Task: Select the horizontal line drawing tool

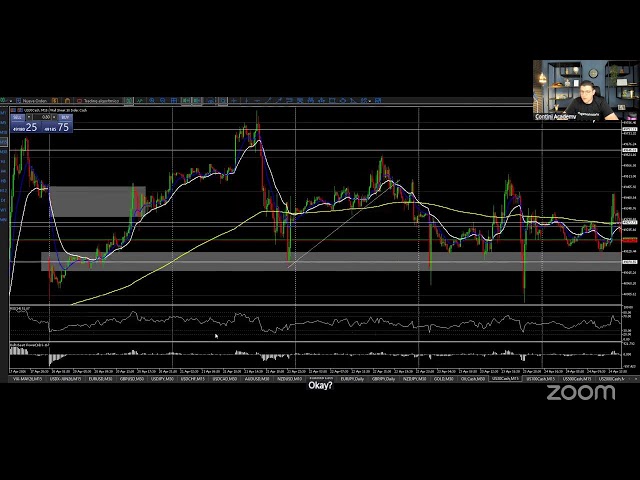Action: pos(257,100)
